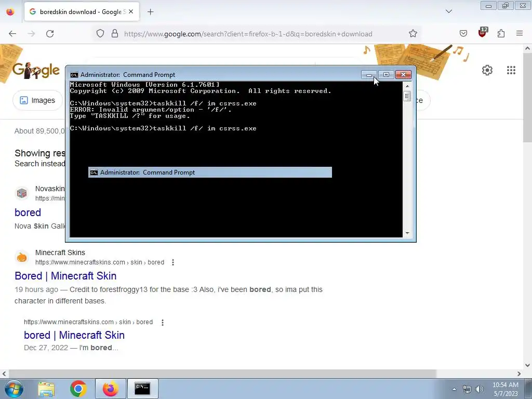Viewport: 532px width, 399px height.
Task: Click the Google doodle logo
Action: [x=36, y=70]
